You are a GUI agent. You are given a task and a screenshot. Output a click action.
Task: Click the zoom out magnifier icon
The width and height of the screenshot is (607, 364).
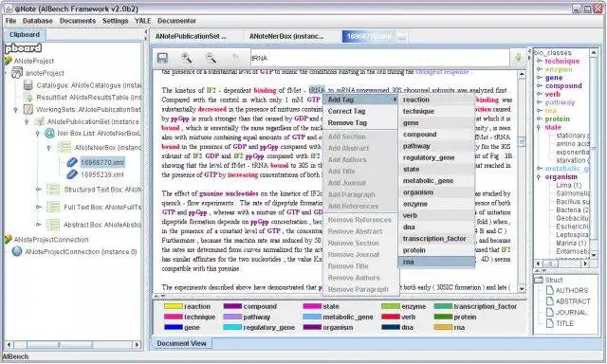pos(211,58)
